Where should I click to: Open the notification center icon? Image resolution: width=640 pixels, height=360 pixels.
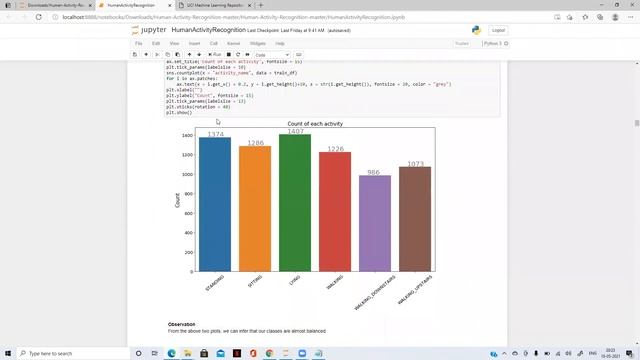coord(629,353)
